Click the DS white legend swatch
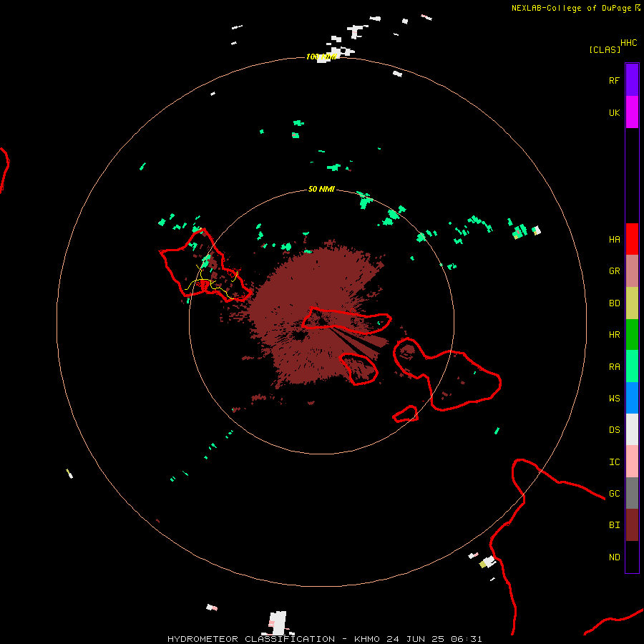Image resolution: width=644 pixels, height=644 pixels. tap(632, 429)
